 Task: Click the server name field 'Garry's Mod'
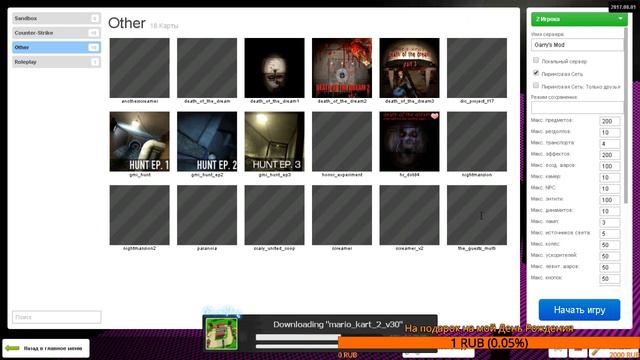click(x=577, y=45)
